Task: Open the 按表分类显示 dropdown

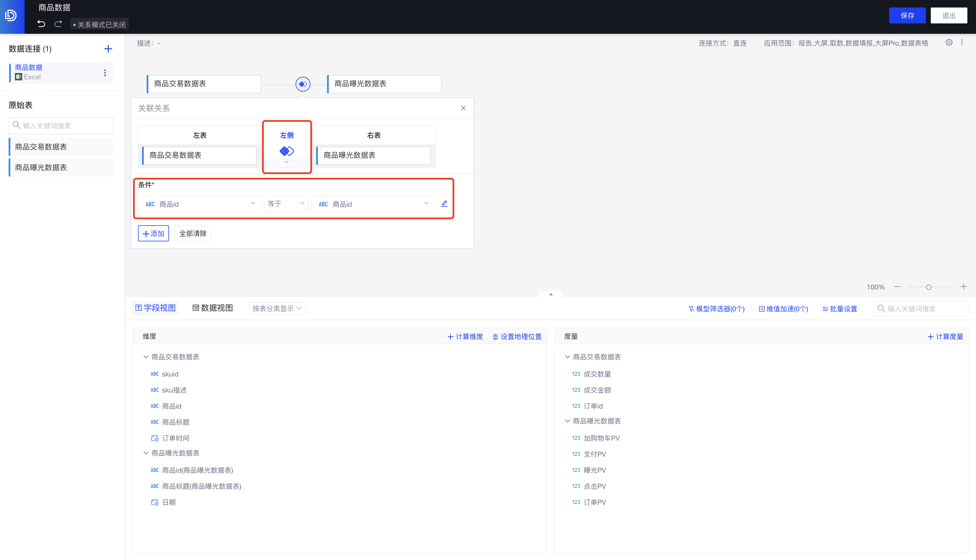Action: click(x=277, y=308)
